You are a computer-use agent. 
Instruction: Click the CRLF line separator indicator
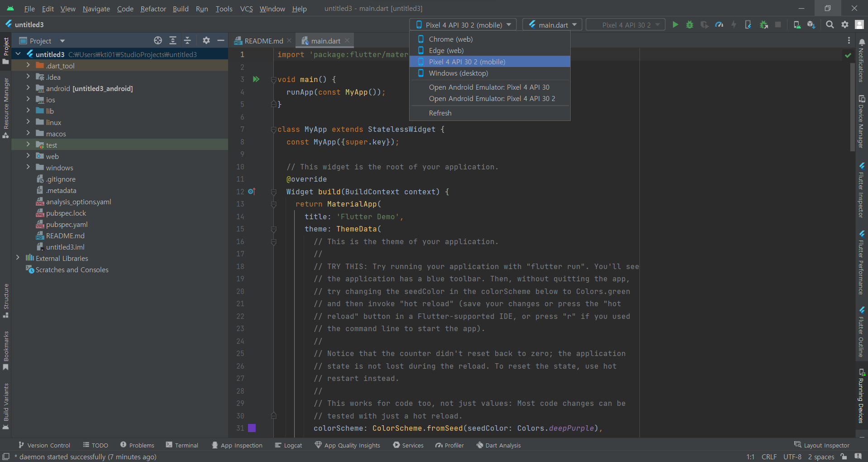tap(769, 457)
